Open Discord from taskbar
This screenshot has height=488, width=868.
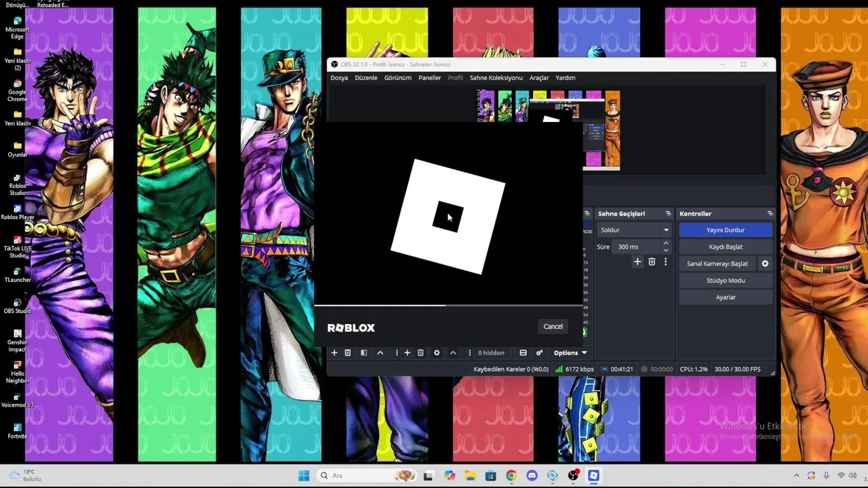(532, 476)
